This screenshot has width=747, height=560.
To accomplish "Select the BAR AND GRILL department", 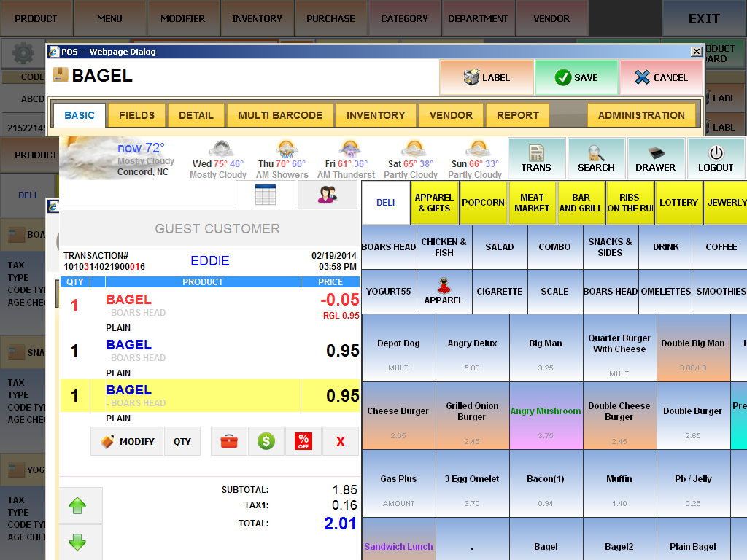I will tap(581, 203).
